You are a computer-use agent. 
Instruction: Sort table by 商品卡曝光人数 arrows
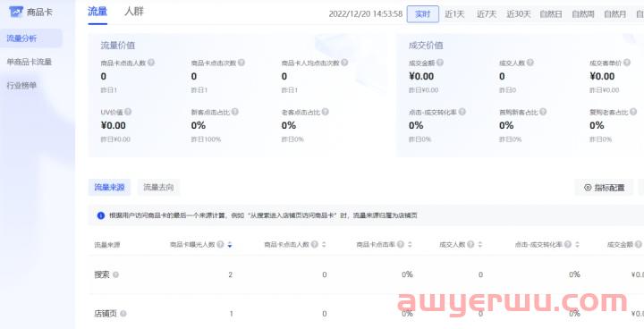230,245
